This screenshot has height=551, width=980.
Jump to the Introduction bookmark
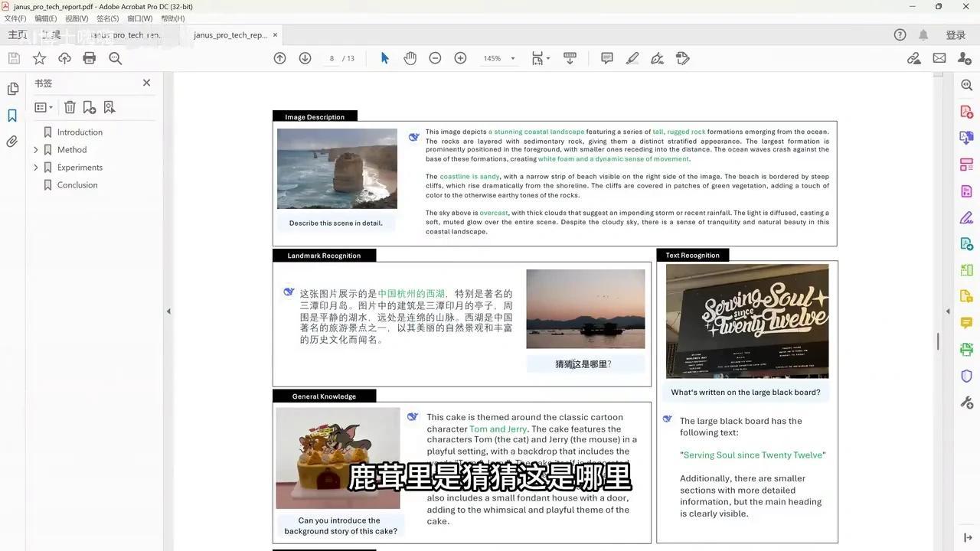pos(79,132)
